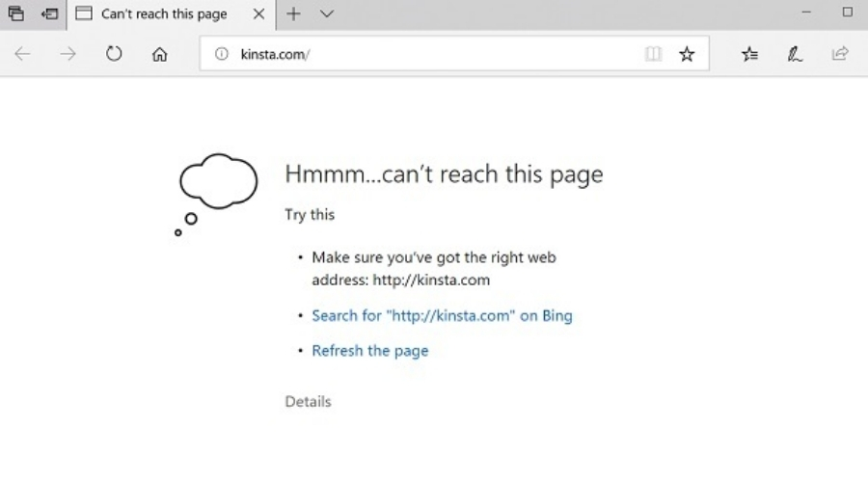
Task: Go to the Home page
Action: tap(160, 54)
